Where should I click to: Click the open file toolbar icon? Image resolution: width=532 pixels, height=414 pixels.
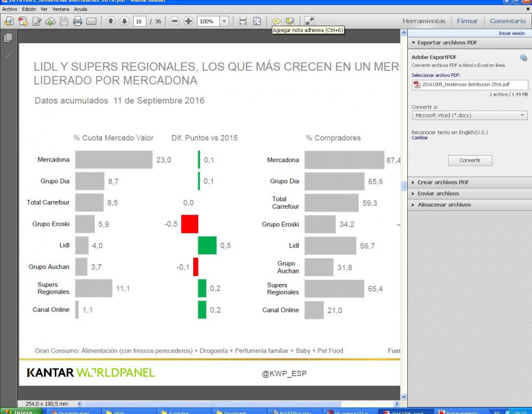(x=9, y=21)
